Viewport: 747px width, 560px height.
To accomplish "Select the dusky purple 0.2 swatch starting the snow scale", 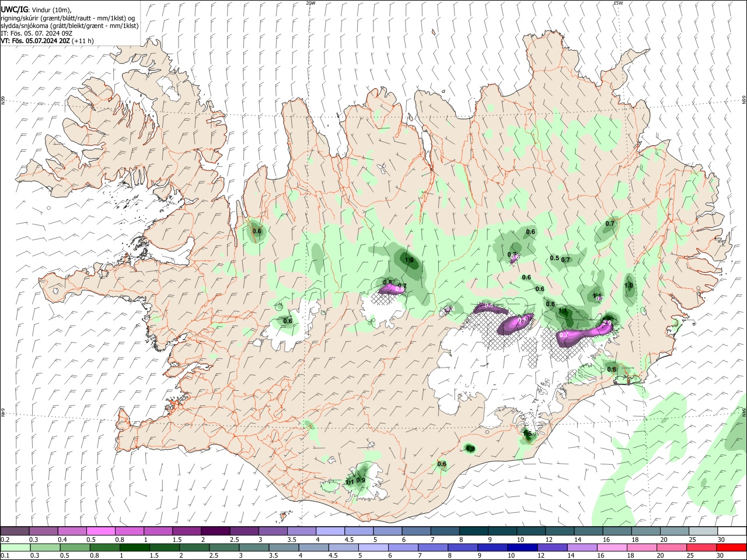I will click(x=15, y=531).
